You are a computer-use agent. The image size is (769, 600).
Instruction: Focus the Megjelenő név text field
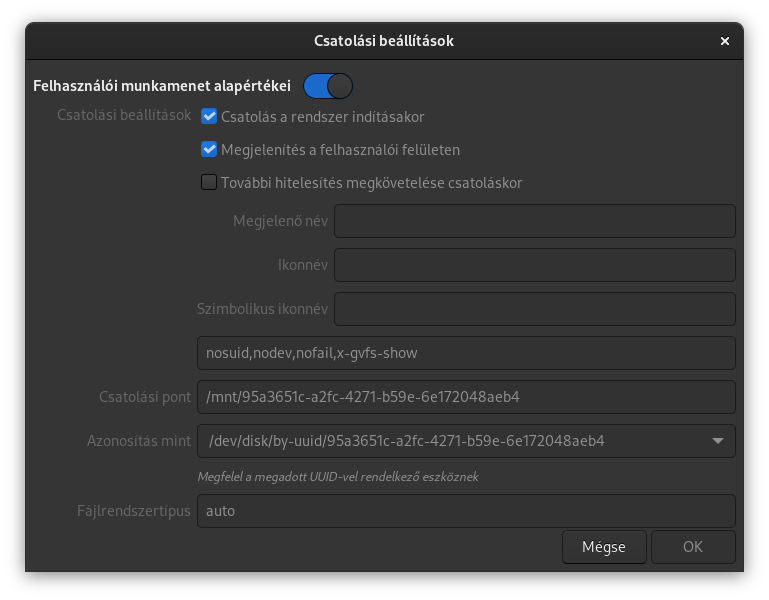pyautogui.click(x=535, y=221)
